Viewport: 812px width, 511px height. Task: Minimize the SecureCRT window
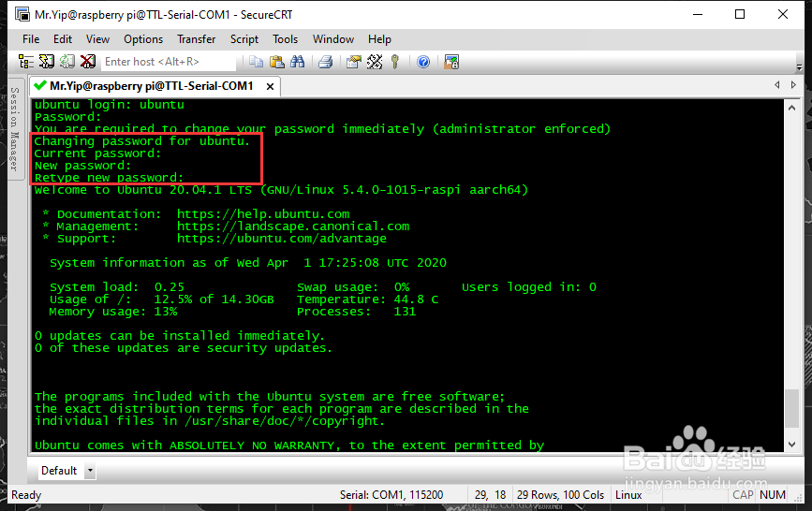tap(698, 14)
